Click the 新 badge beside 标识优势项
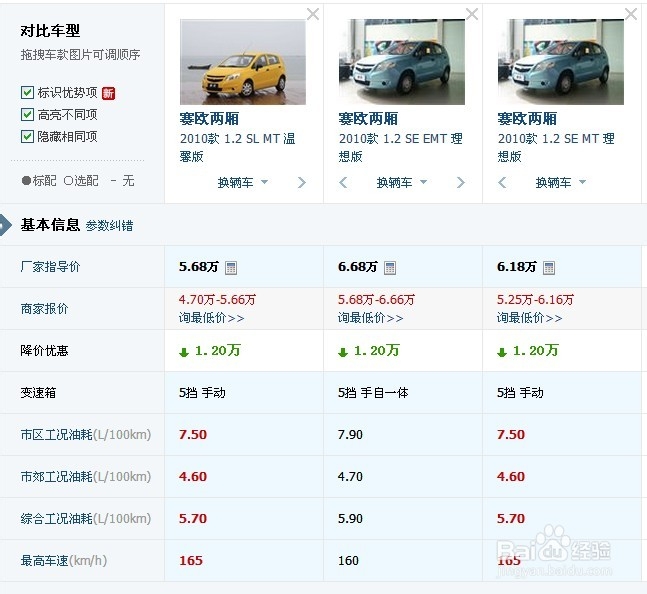The image size is (647, 594). (x=109, y=93)
